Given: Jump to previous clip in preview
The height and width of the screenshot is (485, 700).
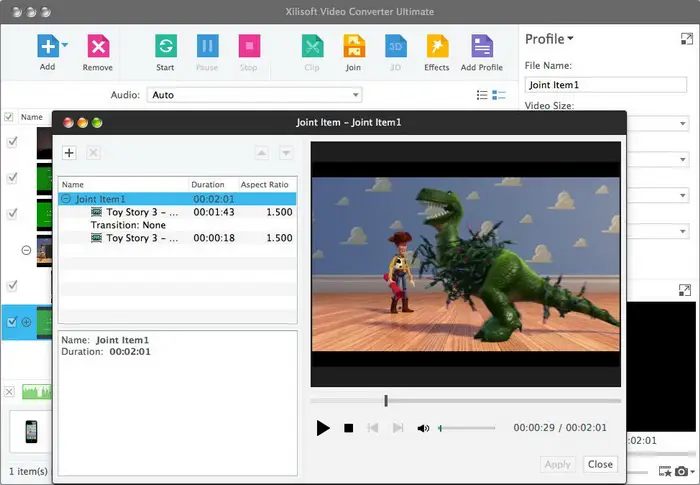Looking at the screenshot, I should (x=373, y=428).
